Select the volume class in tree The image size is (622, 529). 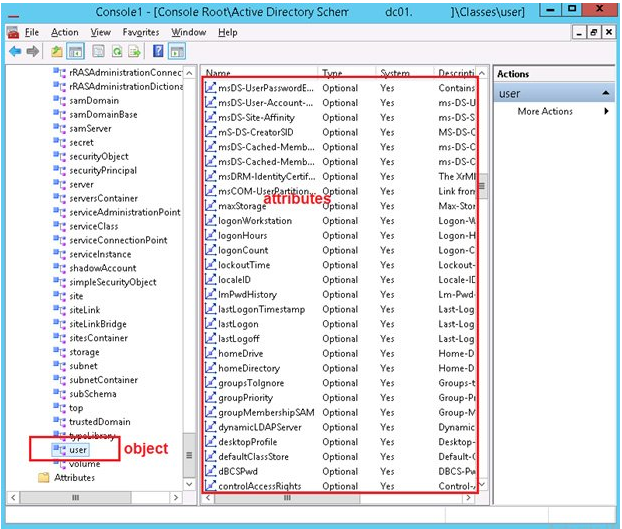coord(84,464)
